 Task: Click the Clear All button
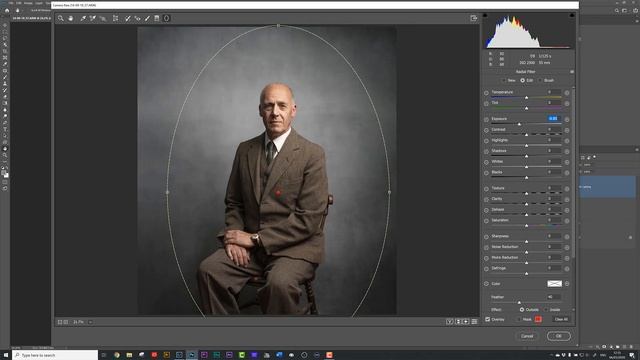(x=561, y=319)
